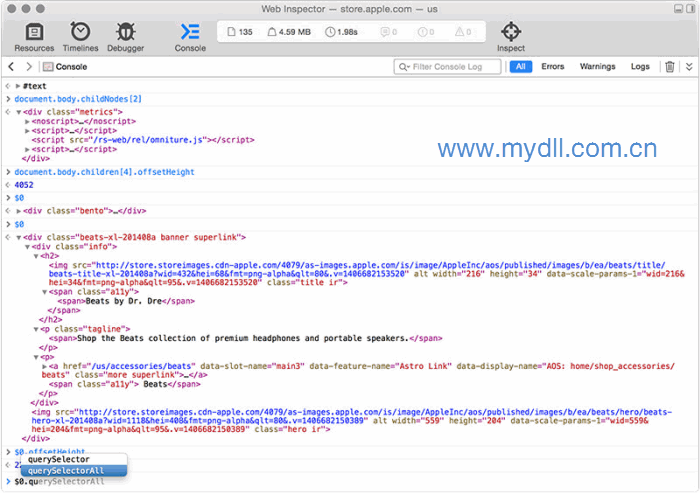
Task: Click the $0.offsetHeight command line
Action: click(x=50, y=451)
